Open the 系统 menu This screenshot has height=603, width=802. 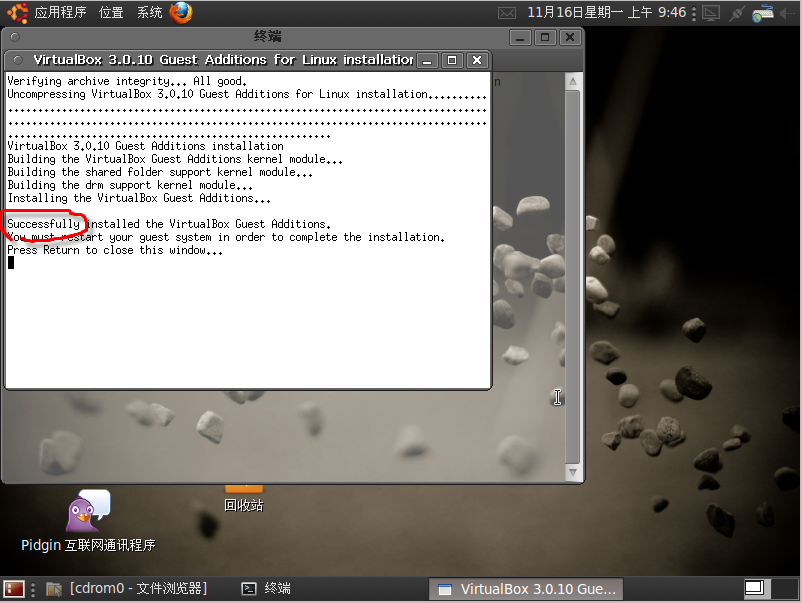[149, 12]
